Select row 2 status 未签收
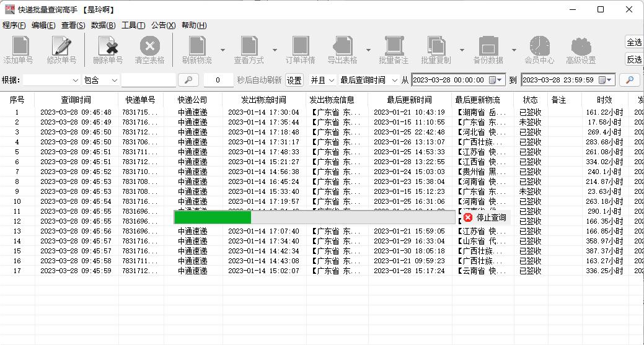This screenshot has width=644, height=345. [x=530, y=122]
